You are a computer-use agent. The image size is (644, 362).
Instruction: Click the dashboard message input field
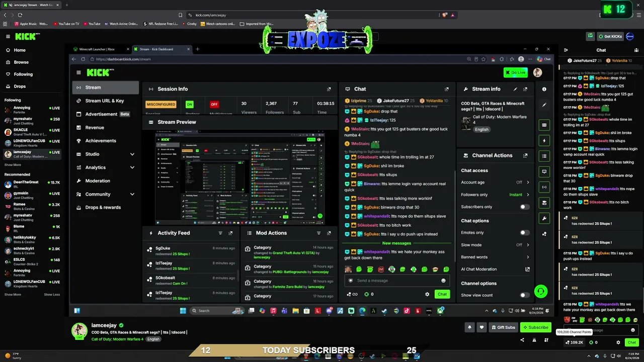397,281
